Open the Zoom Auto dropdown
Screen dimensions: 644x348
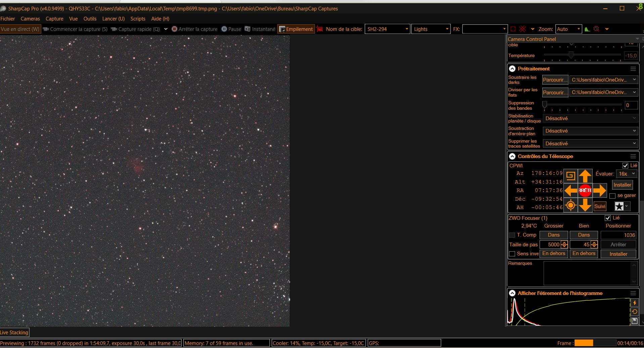coord(568,29)
